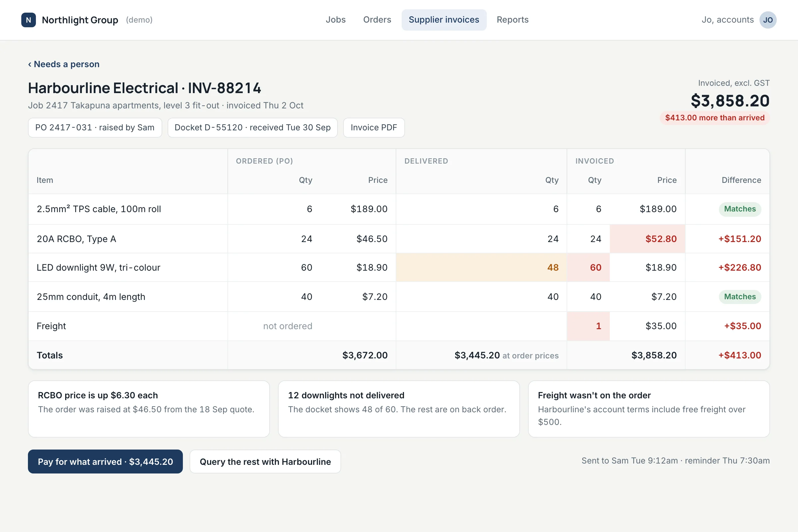Click the $413.00 more than arrived badge

[715, 118]
